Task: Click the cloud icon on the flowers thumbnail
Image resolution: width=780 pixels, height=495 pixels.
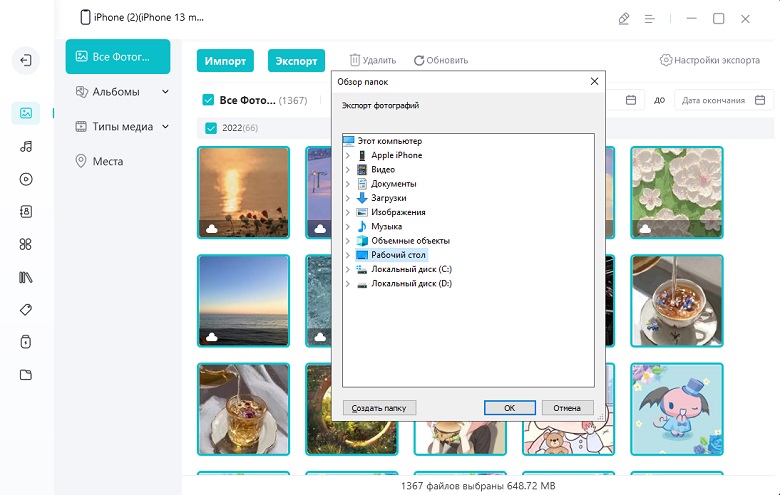Action: [x=645, y=229]
